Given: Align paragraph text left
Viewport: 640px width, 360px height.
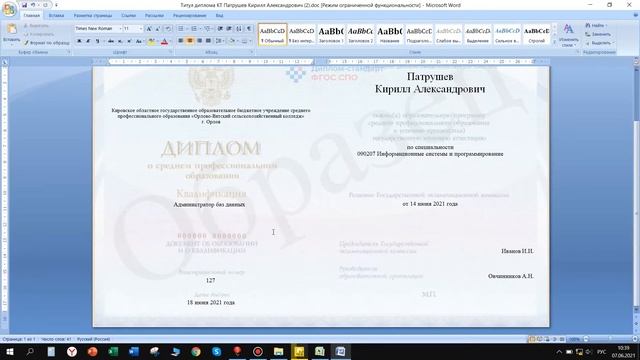Looking at the screenshot, I should click(181, 41).
